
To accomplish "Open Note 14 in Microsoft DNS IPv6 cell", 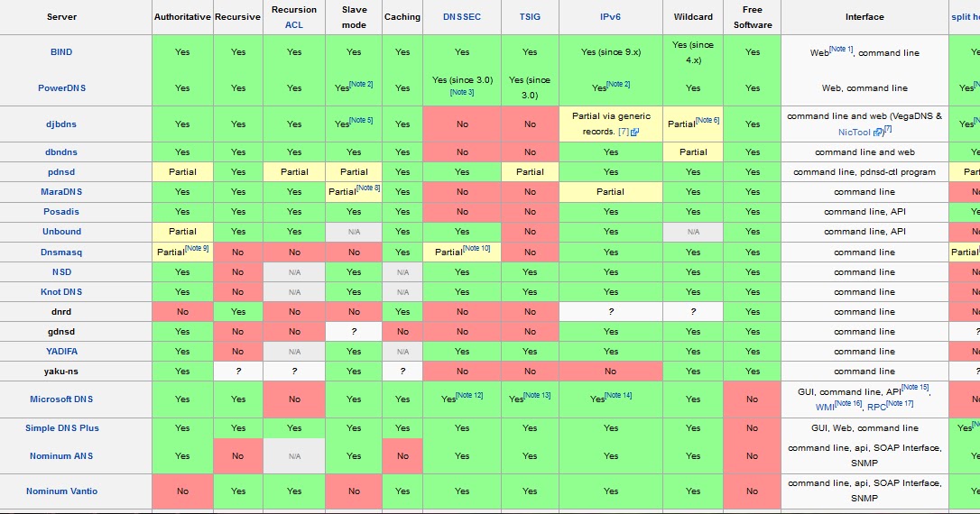I will pos(618,395).
